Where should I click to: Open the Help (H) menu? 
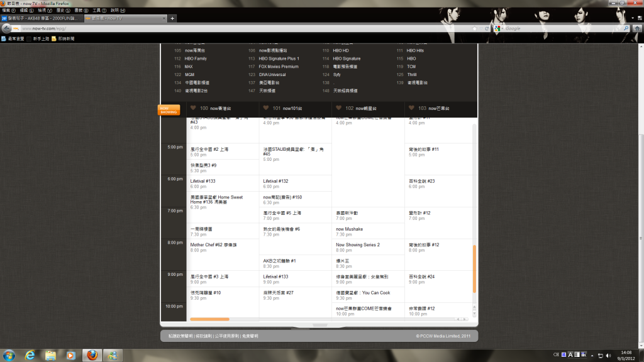click(x=118, y=10)
